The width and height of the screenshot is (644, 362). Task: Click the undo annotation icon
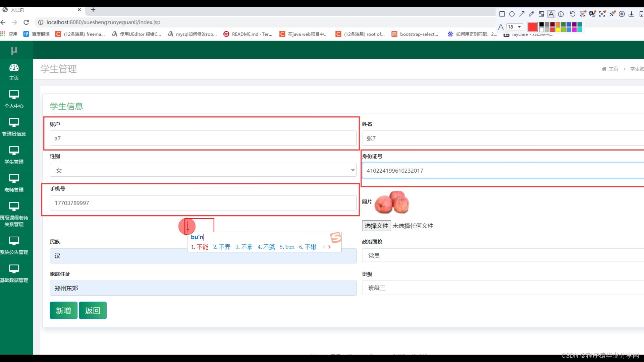pos(573,14)
